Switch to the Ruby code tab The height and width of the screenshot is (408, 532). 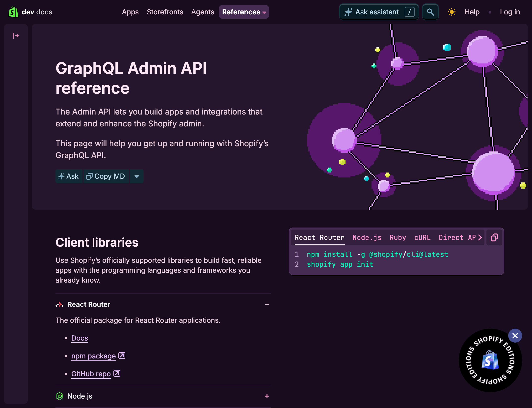tap(398, 237)
